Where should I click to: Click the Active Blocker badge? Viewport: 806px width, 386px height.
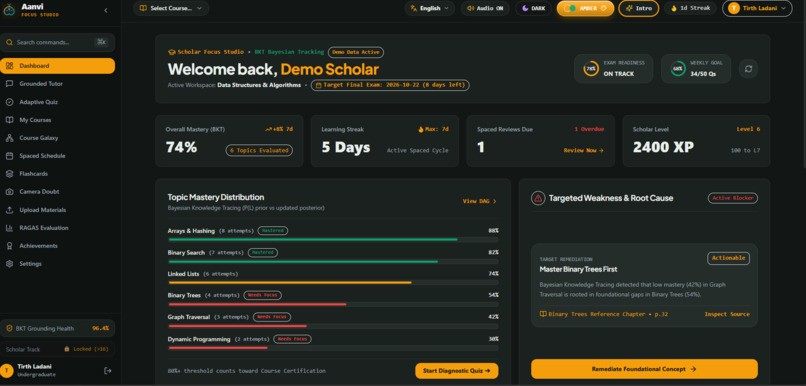(x=732, y=198)
